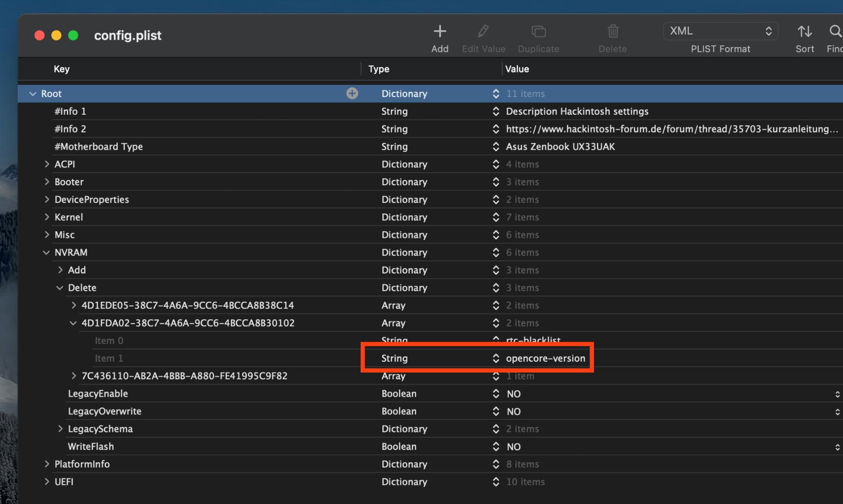This screenshot has height=504, width=843.
Task: Click the Key column header
Action: tap(62, 69)
